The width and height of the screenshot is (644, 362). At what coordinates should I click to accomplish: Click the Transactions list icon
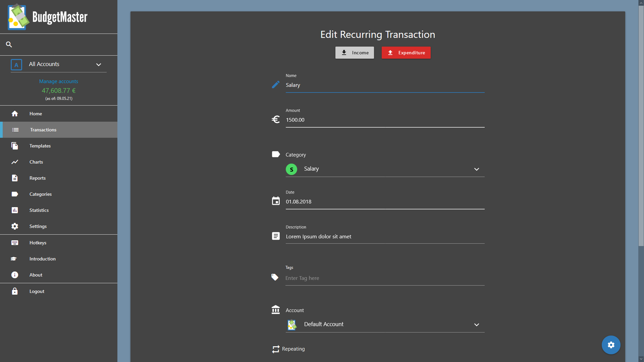coord(15,130)
